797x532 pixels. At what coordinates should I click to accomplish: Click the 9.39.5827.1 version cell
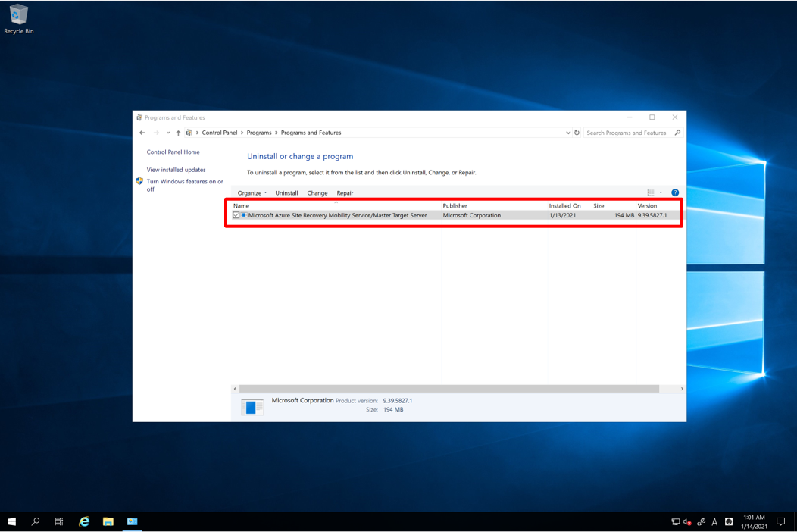(652, 216)
